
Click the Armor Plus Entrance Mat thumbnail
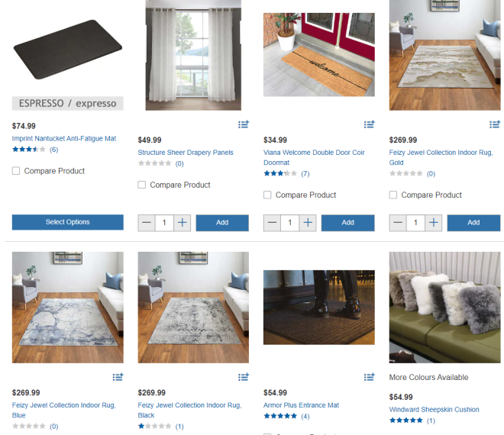319,308
